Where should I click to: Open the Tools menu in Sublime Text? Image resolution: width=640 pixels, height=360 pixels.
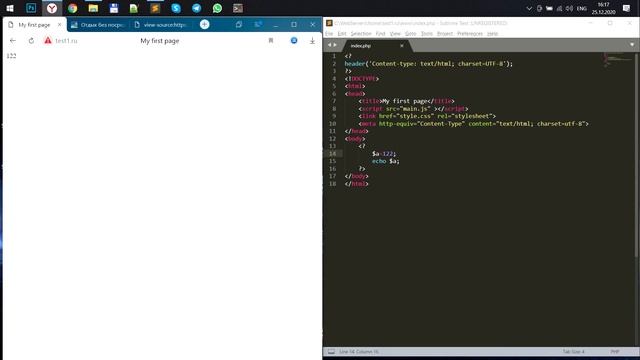[x=427, y=33]
